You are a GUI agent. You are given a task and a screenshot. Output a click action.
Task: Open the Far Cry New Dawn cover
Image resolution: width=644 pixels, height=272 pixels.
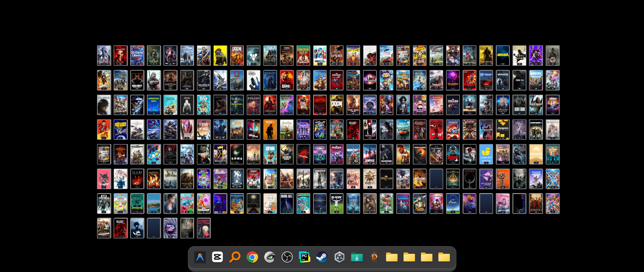pyautogui.click(x=536, y=80)
